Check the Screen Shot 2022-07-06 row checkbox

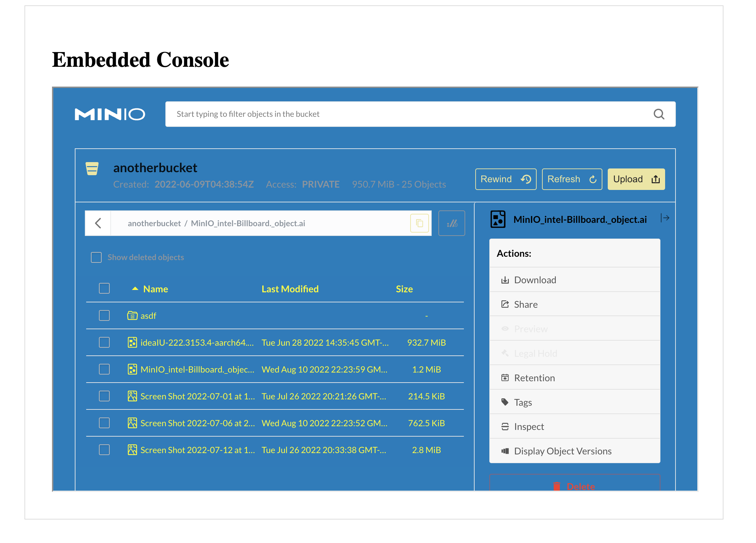pyautogui.click(x=104, y=423)
